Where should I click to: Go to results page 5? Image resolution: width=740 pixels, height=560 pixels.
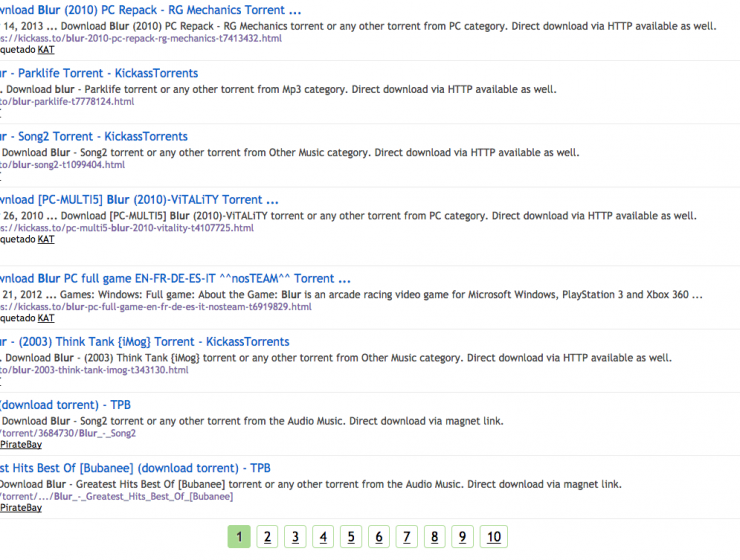[351, 537]
